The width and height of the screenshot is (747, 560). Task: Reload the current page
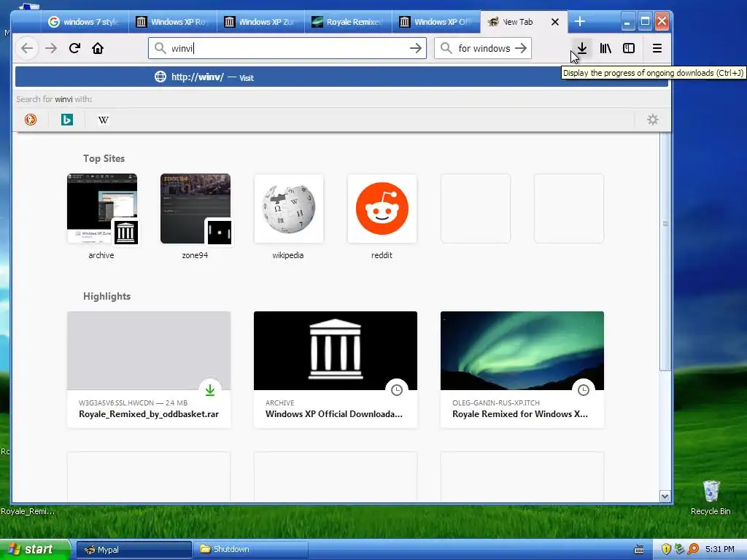coord(74,48)
